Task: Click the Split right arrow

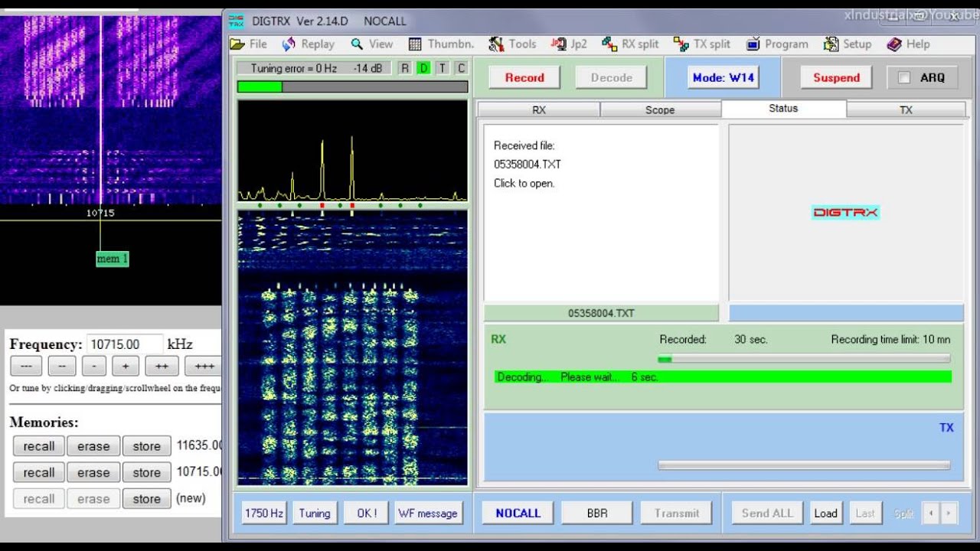Action: (949, 513)
